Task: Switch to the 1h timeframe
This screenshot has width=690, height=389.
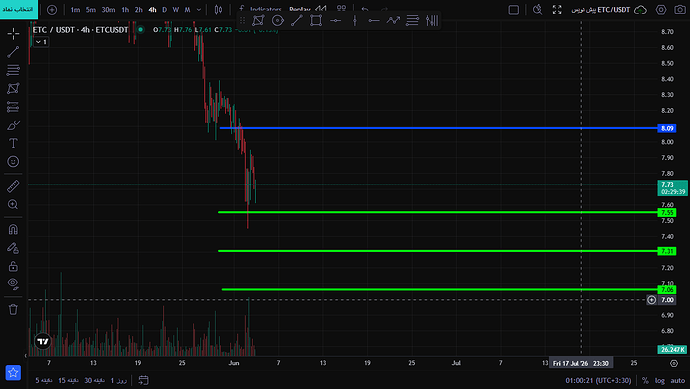Action: tap(125, 10)
